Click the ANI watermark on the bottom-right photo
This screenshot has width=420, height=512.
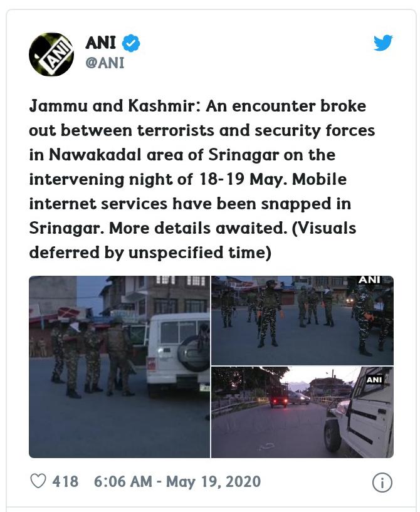pyautogui.click(x=374, y=380)
